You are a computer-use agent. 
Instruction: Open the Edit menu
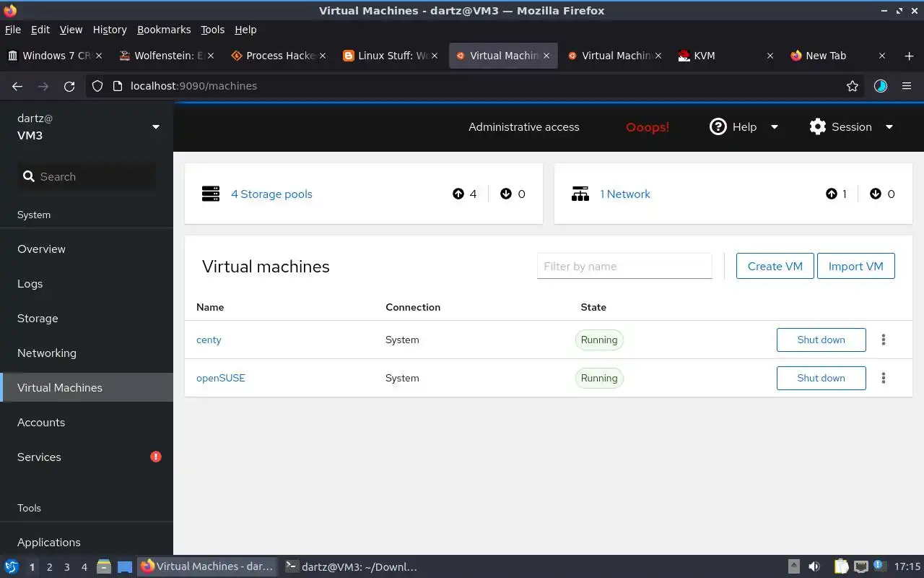(40, 30)
